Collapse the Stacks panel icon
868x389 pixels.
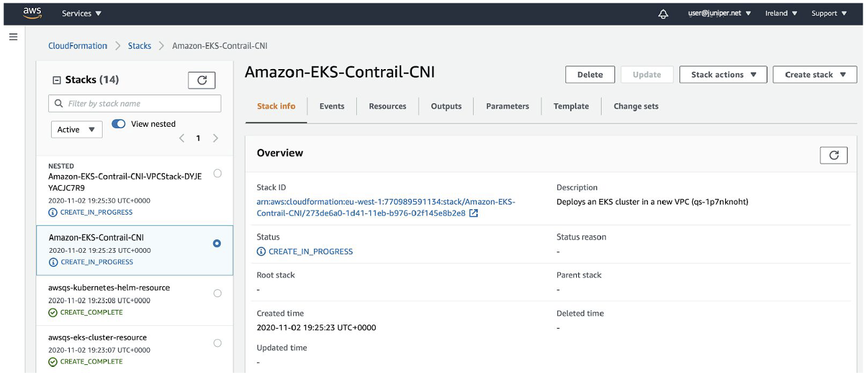tap(57, 80)
